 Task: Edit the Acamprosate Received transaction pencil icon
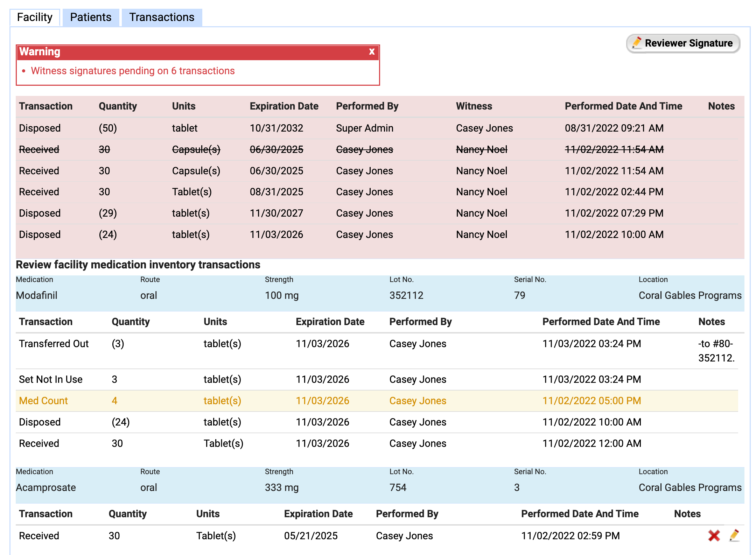pyautogui.click(x=734, y=535)
